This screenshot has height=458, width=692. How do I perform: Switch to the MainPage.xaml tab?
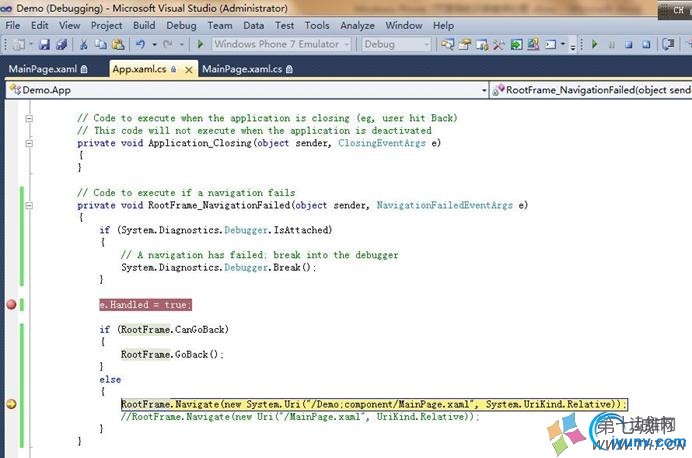48,69
